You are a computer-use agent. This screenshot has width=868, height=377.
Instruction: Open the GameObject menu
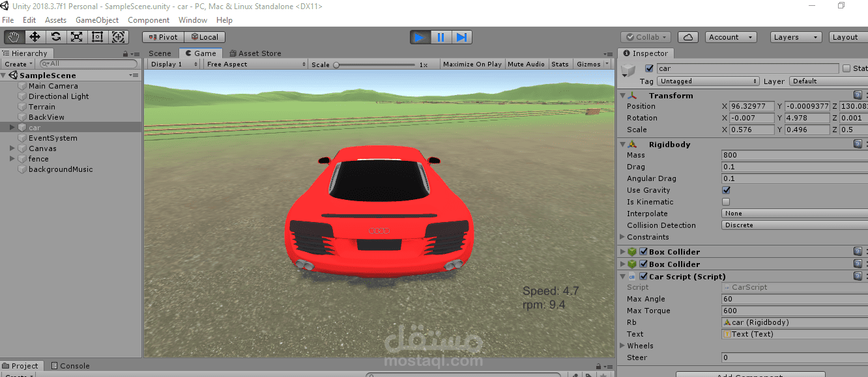pyautogui.click(x=97, y=20)
